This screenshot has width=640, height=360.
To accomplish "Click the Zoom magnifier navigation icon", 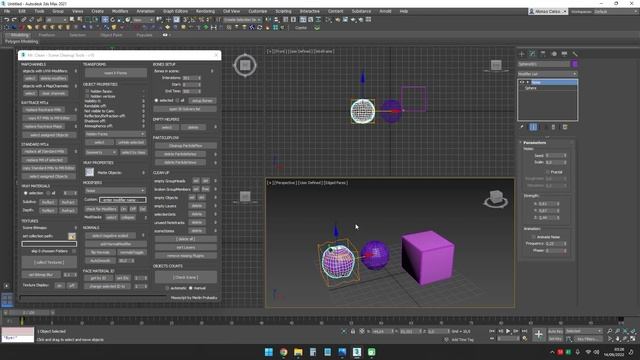I will (x=609, y=331).
